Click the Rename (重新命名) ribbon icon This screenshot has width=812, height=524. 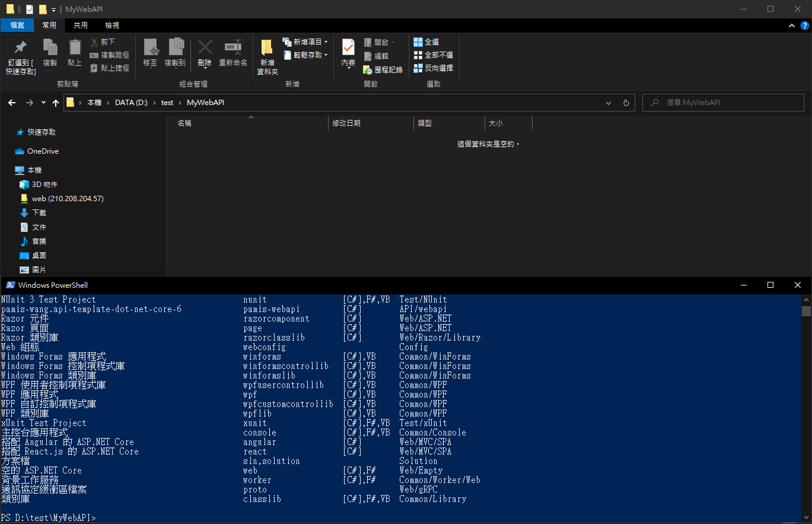[x=233, y=53]
